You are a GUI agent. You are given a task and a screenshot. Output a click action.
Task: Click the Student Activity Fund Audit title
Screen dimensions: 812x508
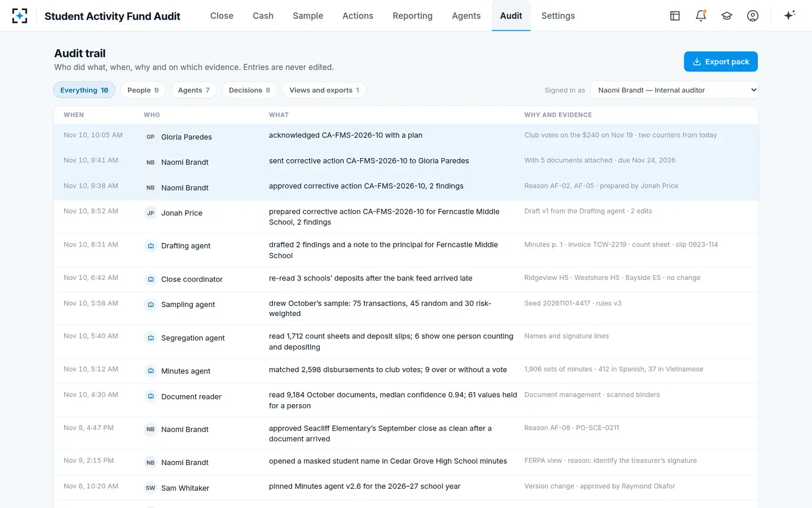point(112,16)
